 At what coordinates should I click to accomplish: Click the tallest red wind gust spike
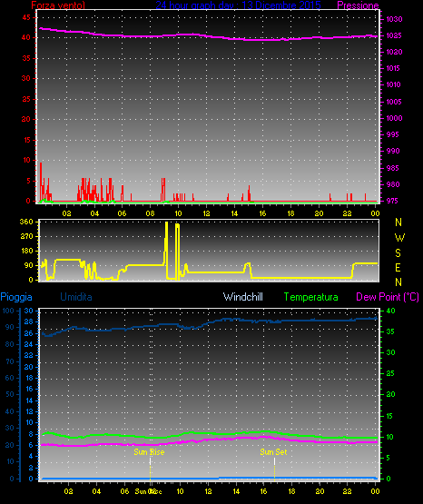[x=41, y=182]
